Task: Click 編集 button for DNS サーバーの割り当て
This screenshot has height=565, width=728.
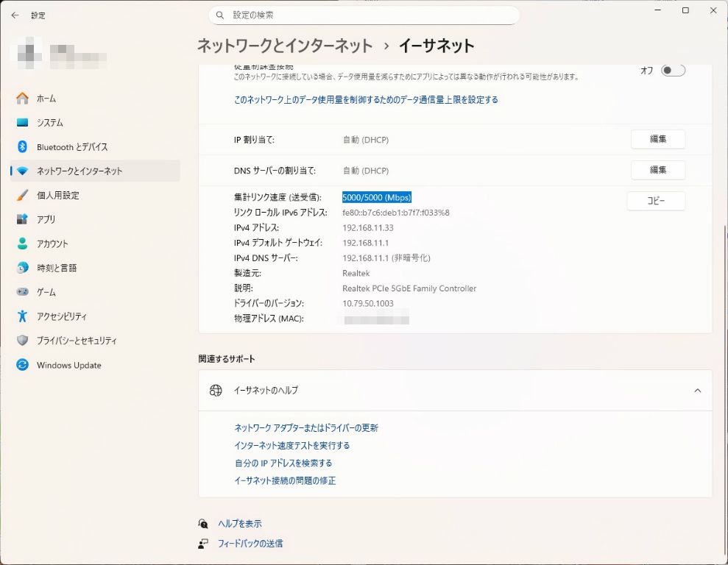Action: 657,171
